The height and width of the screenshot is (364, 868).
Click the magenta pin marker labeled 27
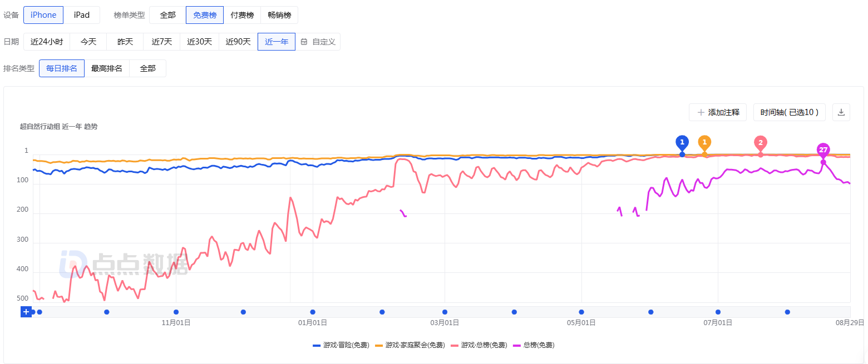tap(823, 150)
